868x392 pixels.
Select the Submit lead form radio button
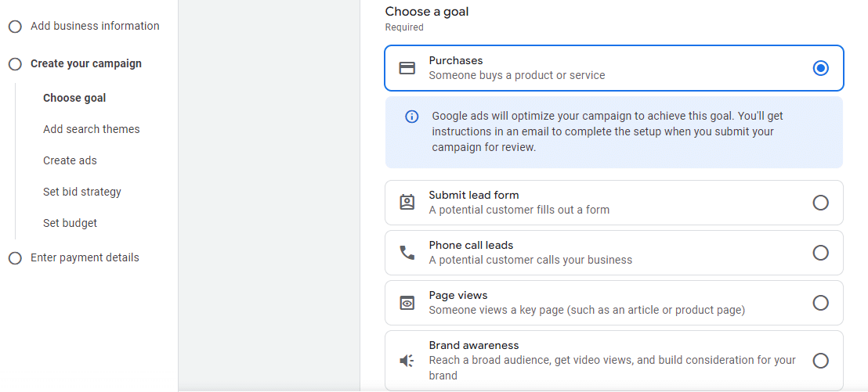click(x=820, y=203)
